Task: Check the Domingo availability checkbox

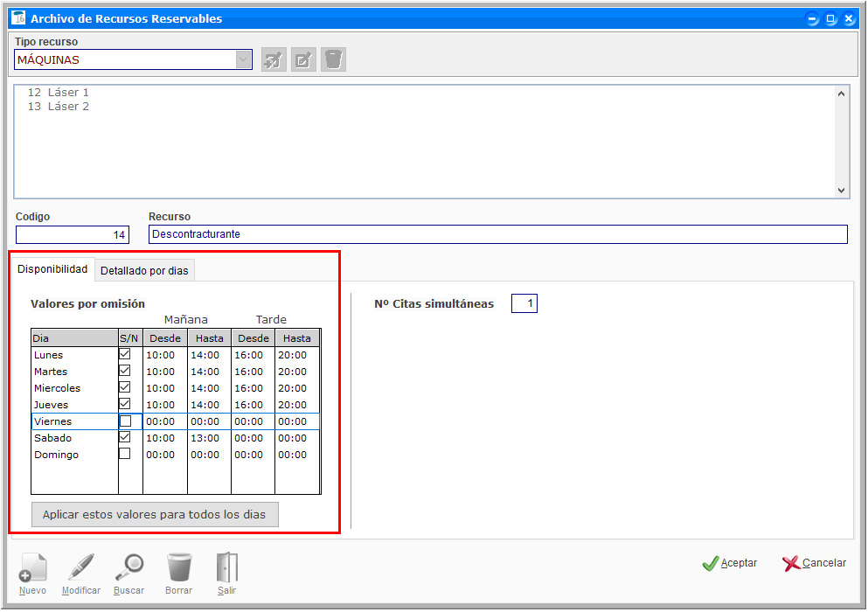Action: coord(125,454)
